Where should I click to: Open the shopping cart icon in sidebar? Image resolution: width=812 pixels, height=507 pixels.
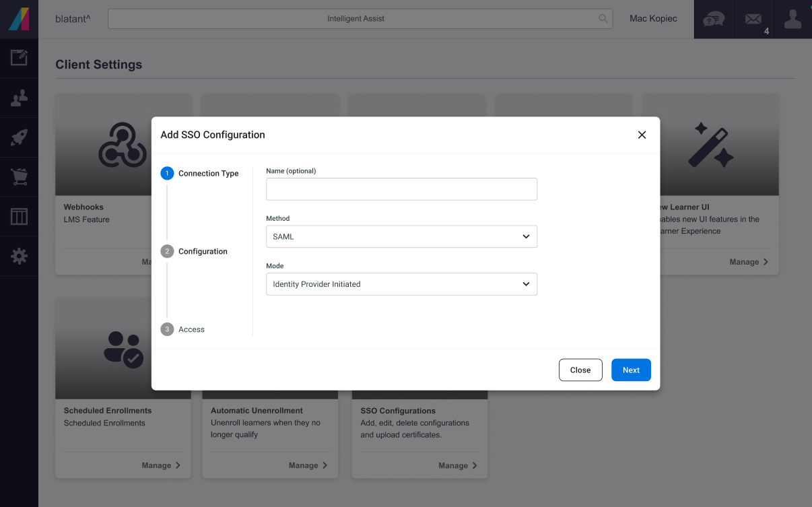point(19,177)
